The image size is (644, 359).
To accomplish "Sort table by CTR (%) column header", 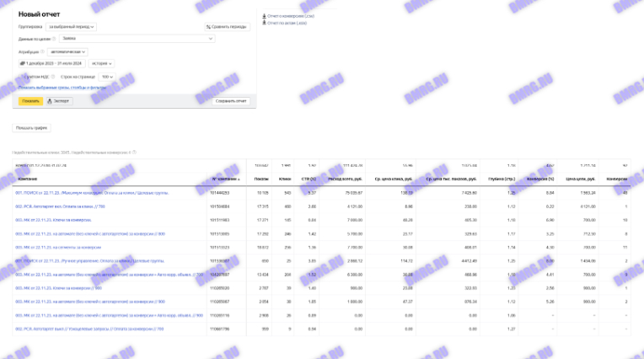I will (308, 179).
